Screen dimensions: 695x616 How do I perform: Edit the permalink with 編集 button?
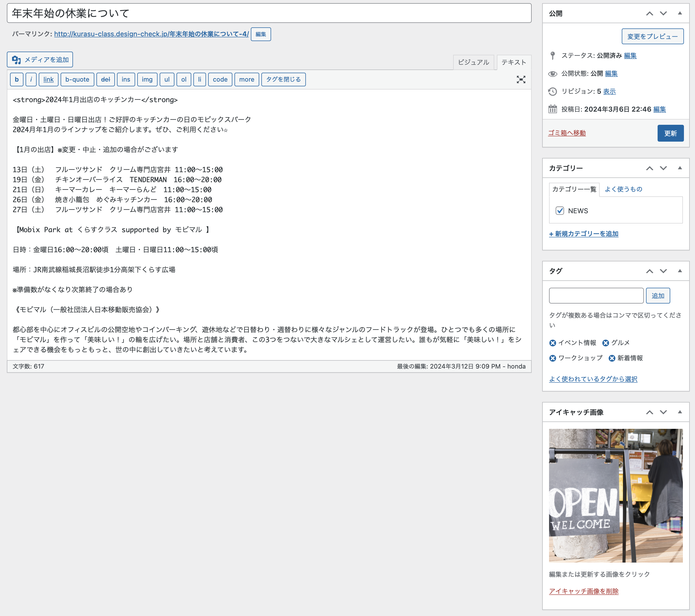261,34
